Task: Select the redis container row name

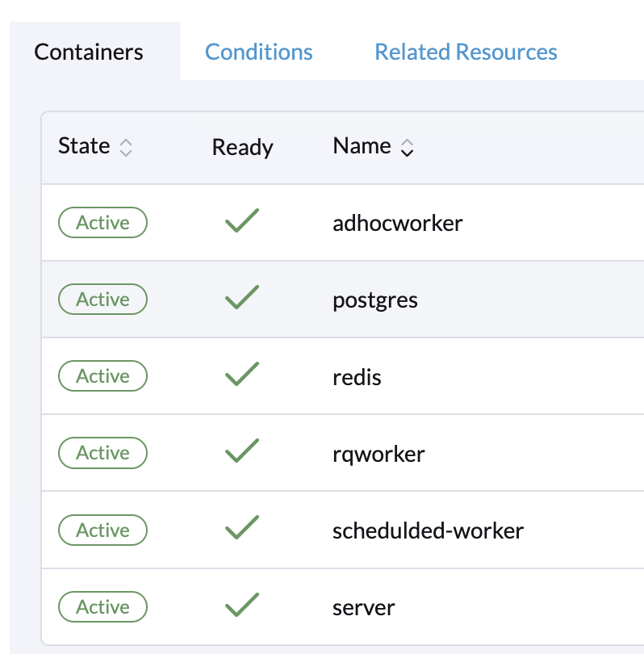Action: [x=357, y=378]
